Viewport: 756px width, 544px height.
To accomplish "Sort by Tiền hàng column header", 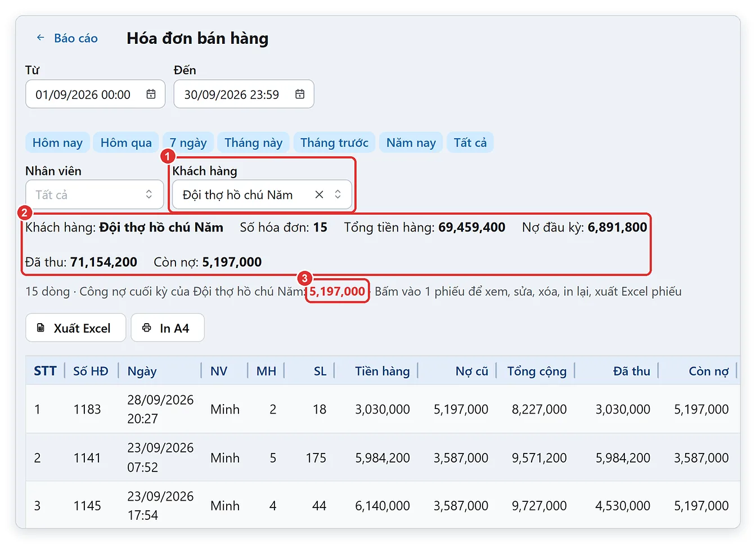I will (x=382, y=371).
